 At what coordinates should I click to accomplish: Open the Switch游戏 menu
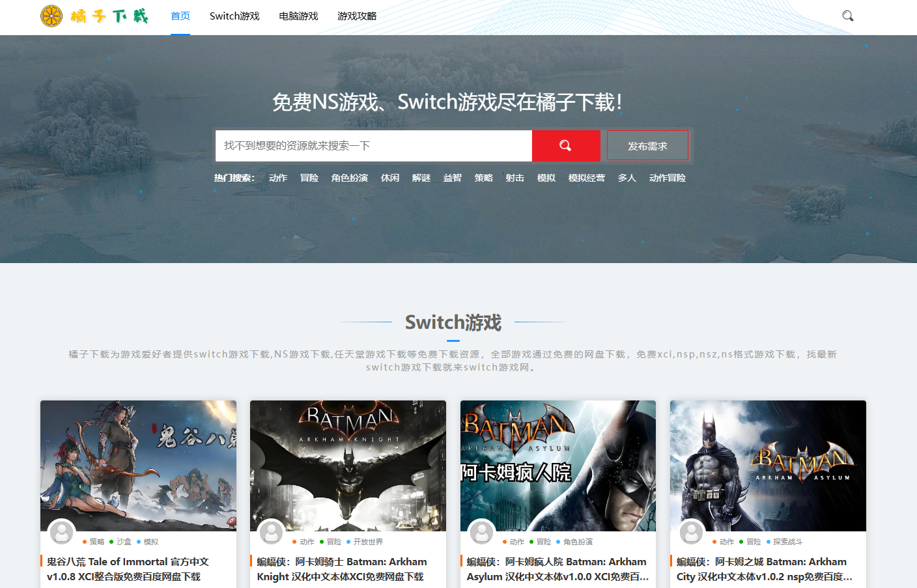click(234, 16)
